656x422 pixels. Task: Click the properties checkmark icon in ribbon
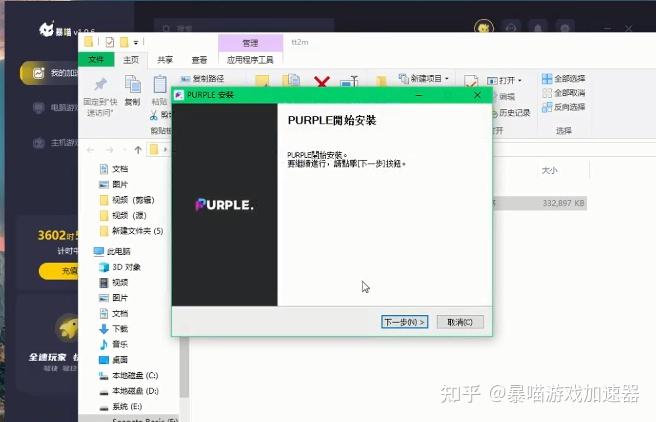471,81
